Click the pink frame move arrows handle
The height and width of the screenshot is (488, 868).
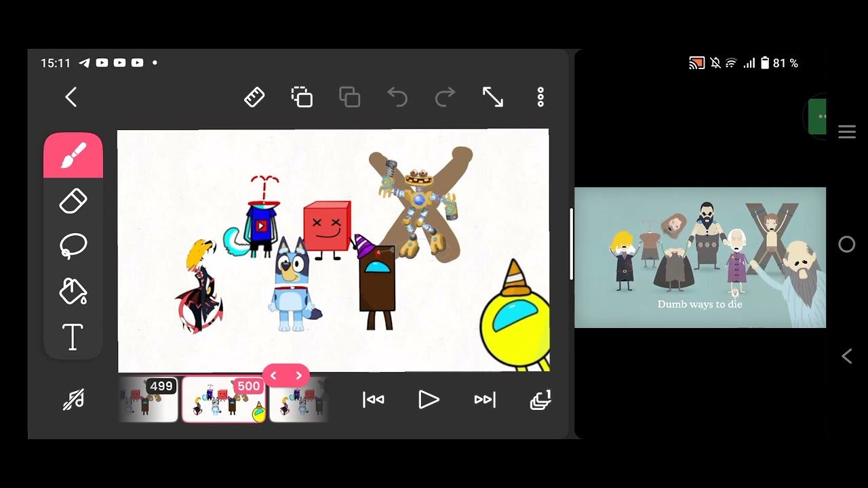286,375
